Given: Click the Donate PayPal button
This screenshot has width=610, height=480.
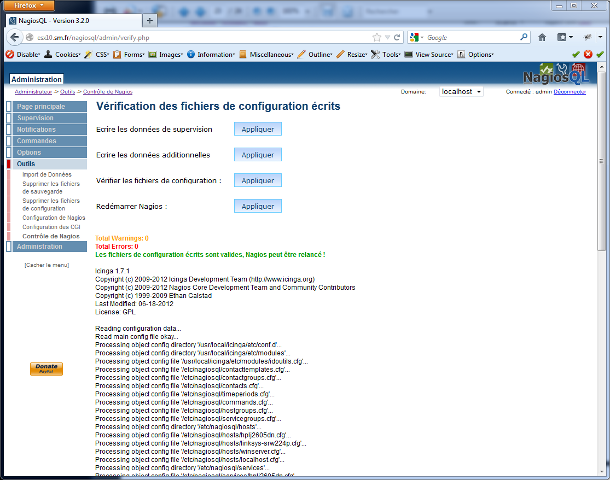Looking at the screenshot, I should [46, 368].
